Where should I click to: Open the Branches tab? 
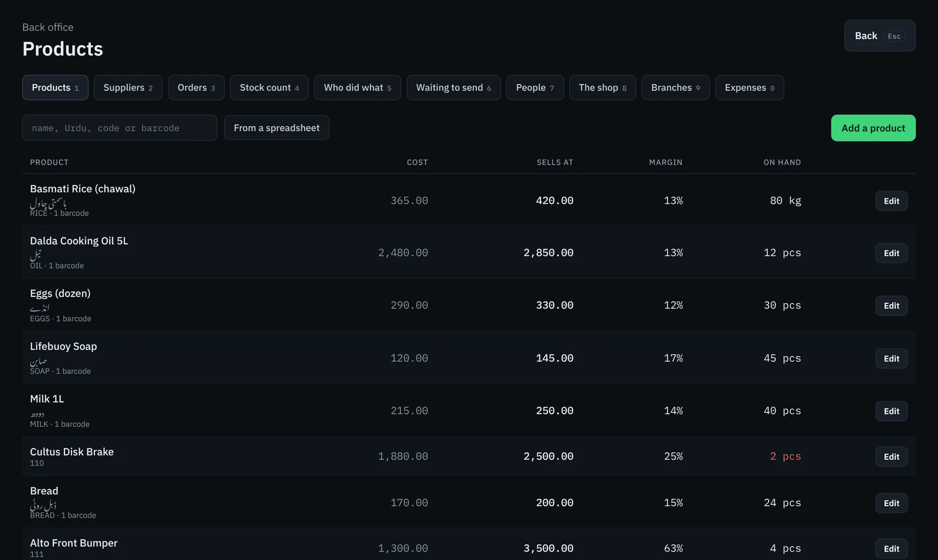coord(675,87)
